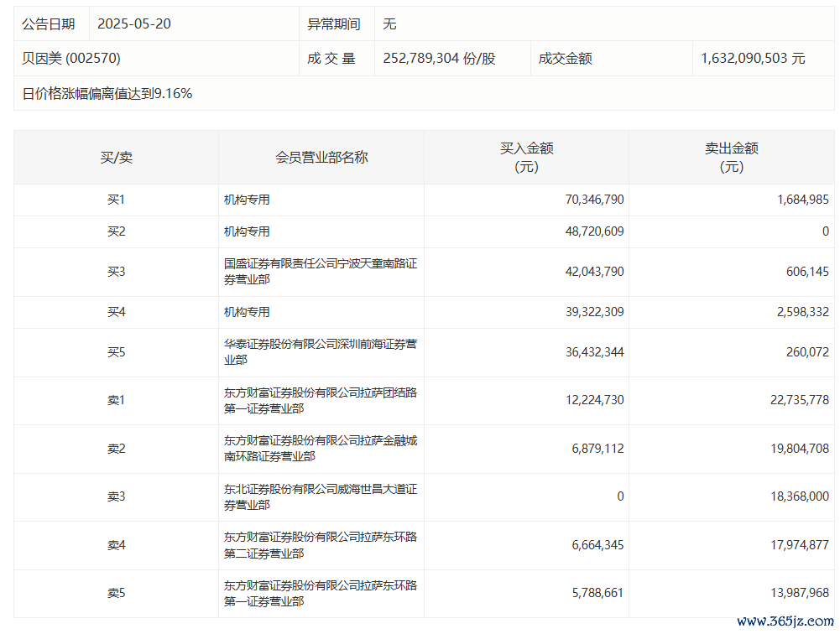The width and height of the screenshot is (840, 634).
Task: Select the 买1 row label
Action: tap(117, 200)
